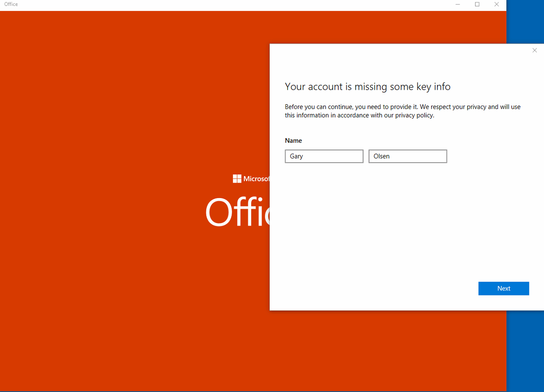Select the text Gary in the name box

tap(296, 156)
